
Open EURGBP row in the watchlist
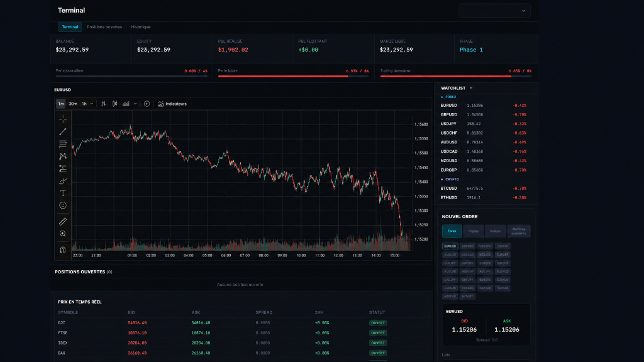click(x=486, y=170)
